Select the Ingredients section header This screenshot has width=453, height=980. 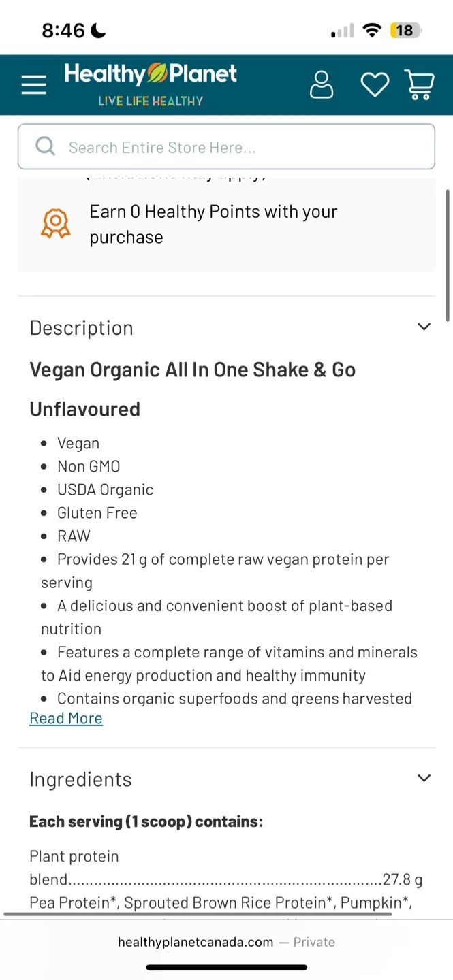(x=80, y=779)
